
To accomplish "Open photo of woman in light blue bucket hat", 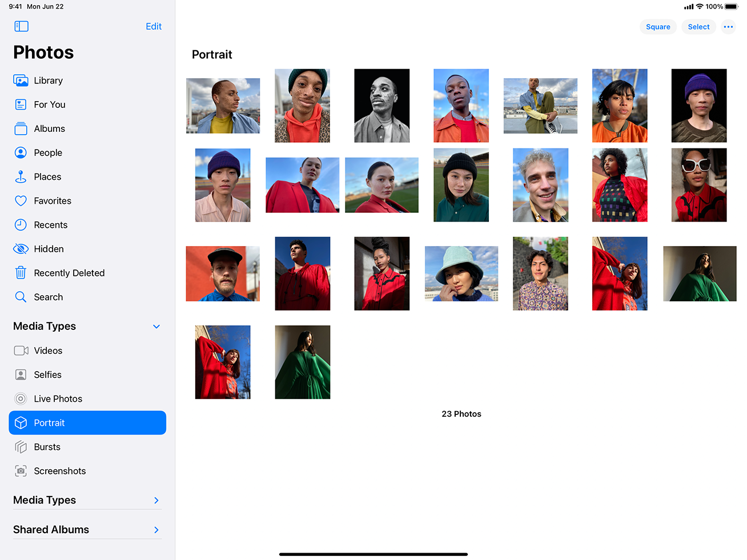I will (461, 273).
